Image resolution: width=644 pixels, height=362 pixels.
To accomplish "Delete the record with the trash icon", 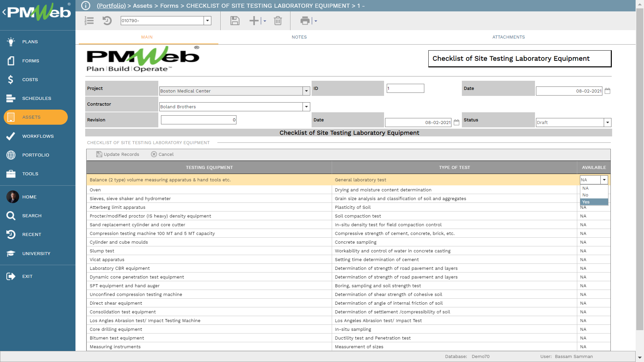I will click(278, 21).
